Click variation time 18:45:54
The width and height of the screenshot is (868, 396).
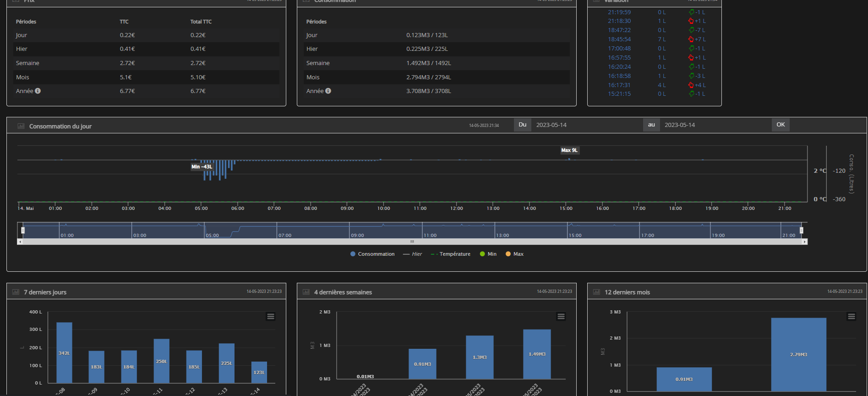coord(619,39)
